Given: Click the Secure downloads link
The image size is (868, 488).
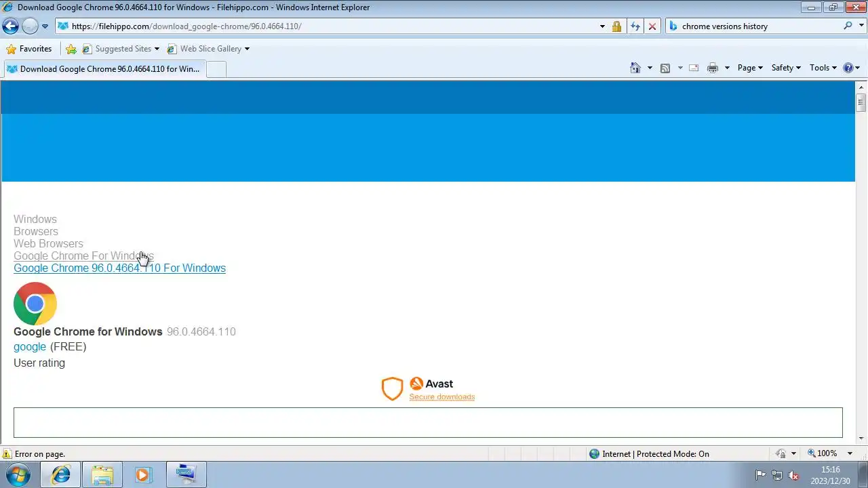Looking at the screenshot, I should click(442, 396).
